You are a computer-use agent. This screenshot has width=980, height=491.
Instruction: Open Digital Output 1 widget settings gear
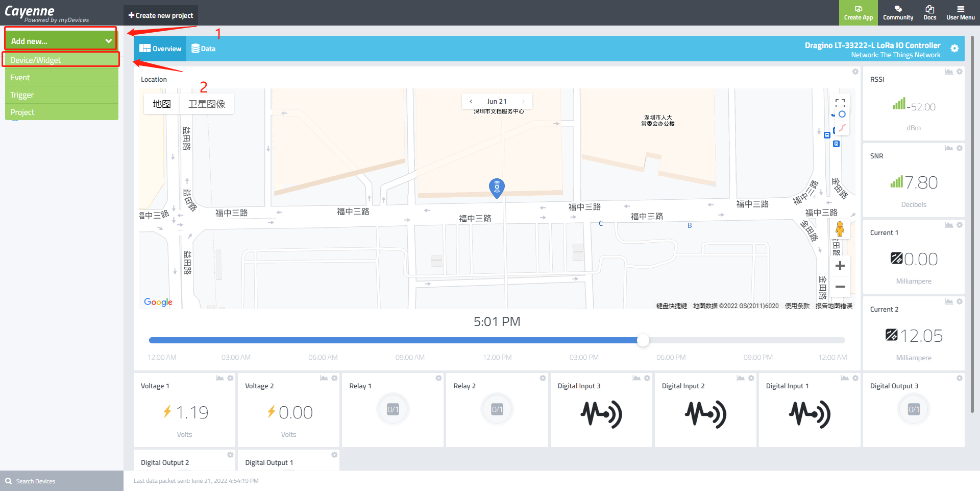(334, 455)
